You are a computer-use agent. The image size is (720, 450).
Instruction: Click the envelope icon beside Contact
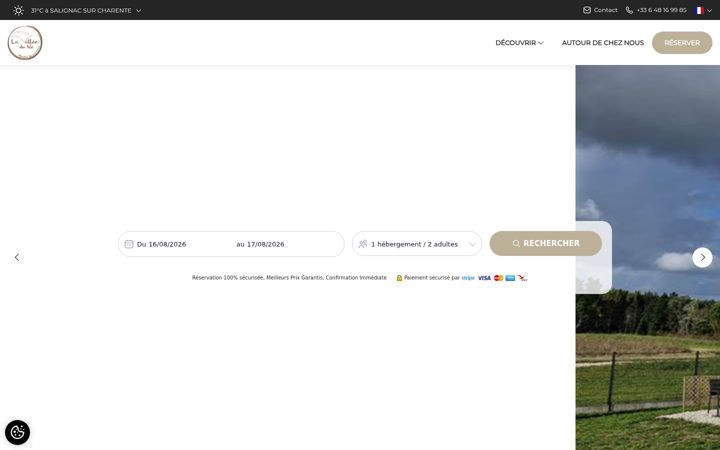click(x=587, y=10)
